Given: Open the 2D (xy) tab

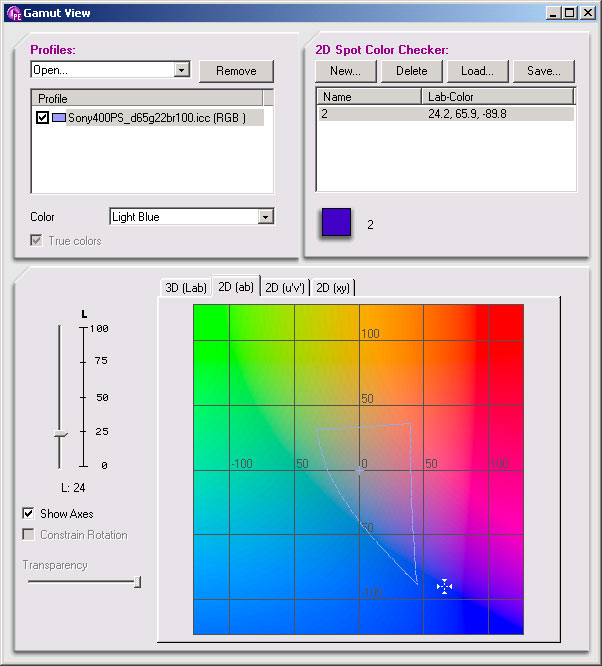Looking at the screenshot, I should [x=333, y=288].
